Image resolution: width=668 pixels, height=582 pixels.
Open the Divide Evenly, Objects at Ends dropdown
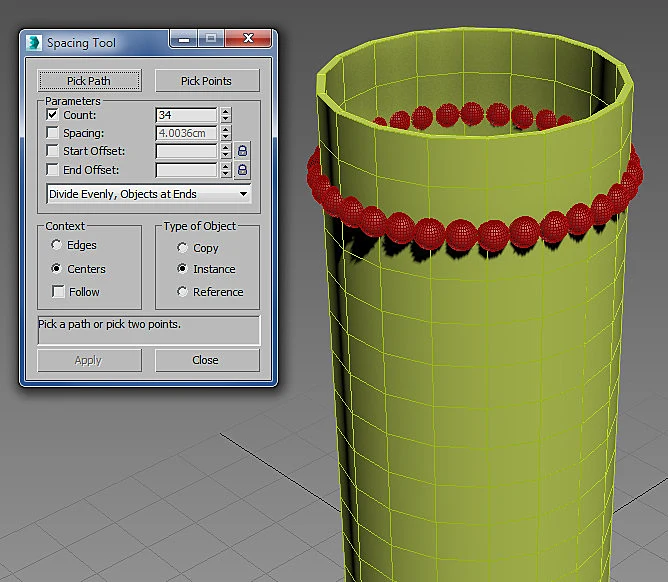(x=149, y=194)
